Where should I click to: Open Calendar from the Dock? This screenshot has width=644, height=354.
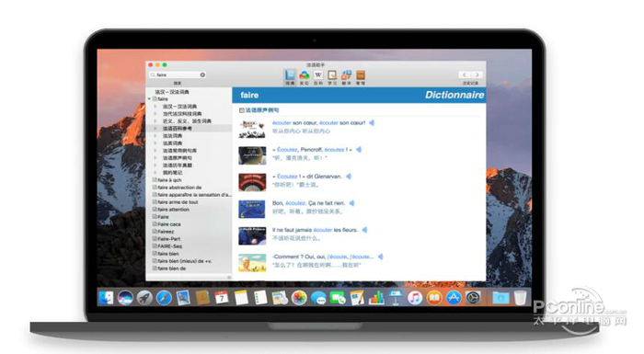(x=222, y=298)
